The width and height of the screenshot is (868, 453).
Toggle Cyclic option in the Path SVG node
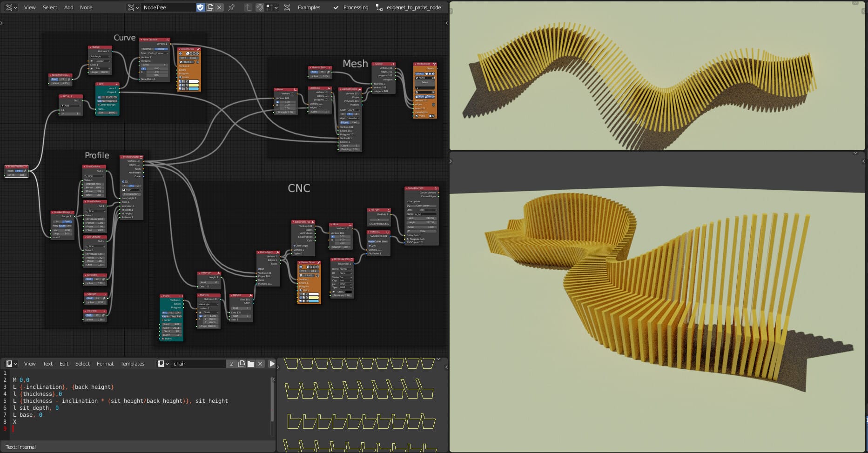coord(370,246)
